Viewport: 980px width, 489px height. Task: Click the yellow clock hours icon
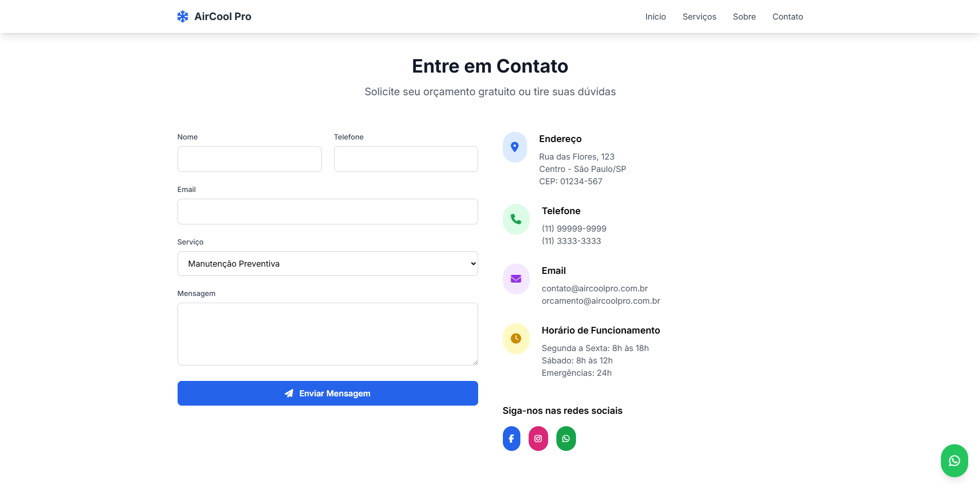[x=516, y=339]
